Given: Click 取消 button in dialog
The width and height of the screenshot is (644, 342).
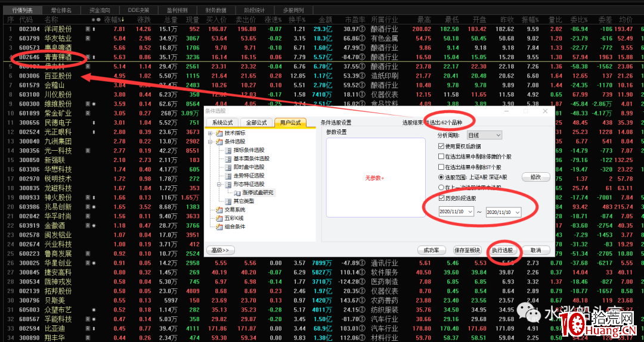Looking at the screenshot, I should coord(535,250).
